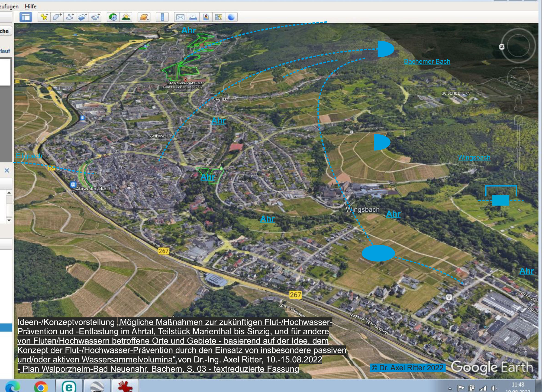
Task: Close the left panel section with X
Action: click(x=7, y=170)
